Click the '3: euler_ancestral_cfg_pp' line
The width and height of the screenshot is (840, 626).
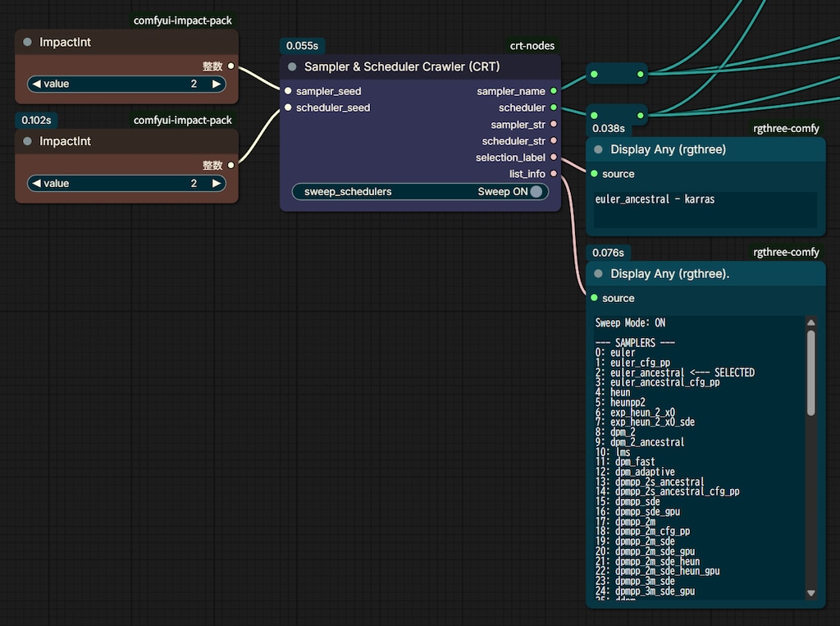(x=657, y=382)
